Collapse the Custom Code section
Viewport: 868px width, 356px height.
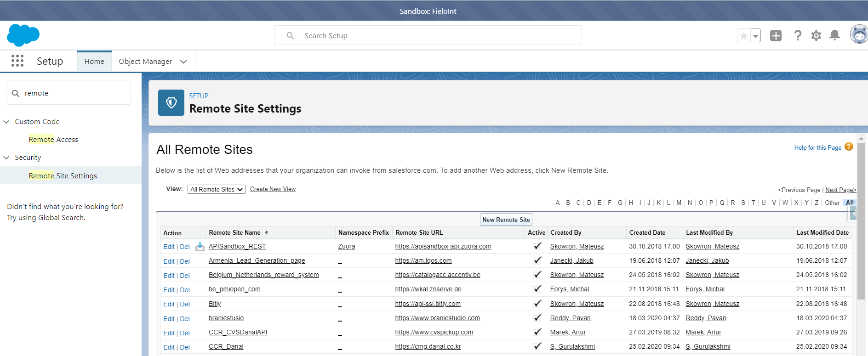click(x=6, y=122)
